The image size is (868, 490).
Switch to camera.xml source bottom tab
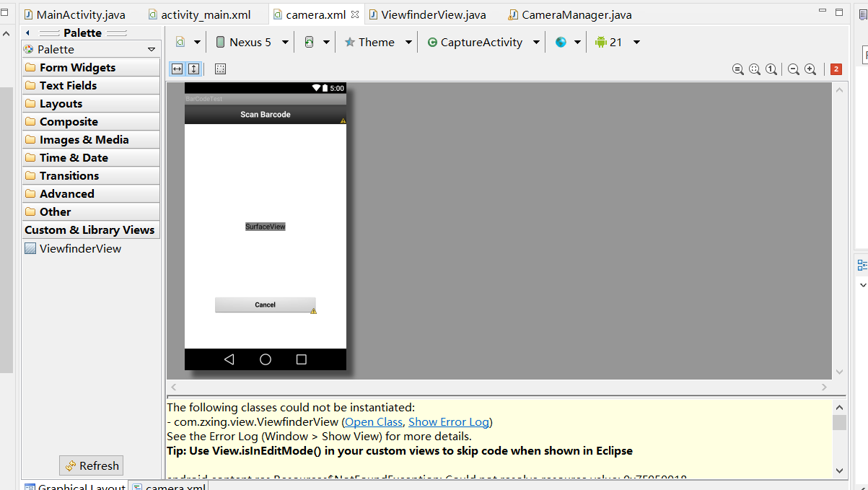pos(170,487)
